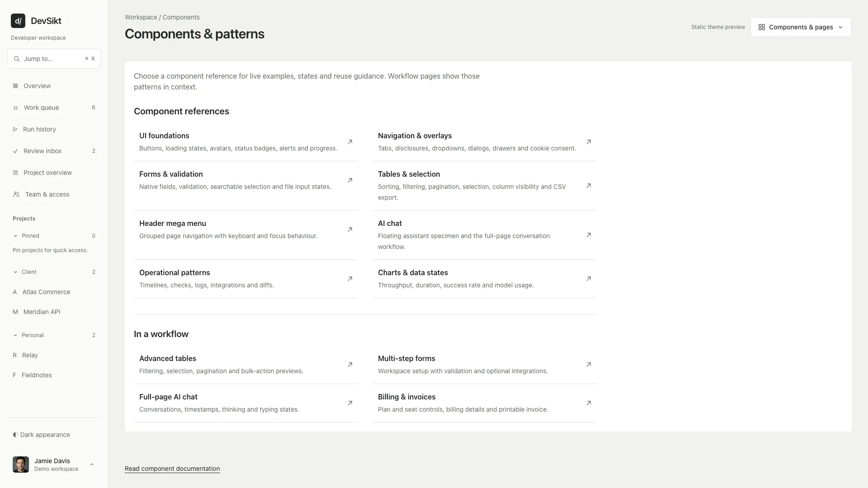The height and width of the screenshot is (488, 868).
Task: Click the Jump to search field
Action: (x=54, y=59)
